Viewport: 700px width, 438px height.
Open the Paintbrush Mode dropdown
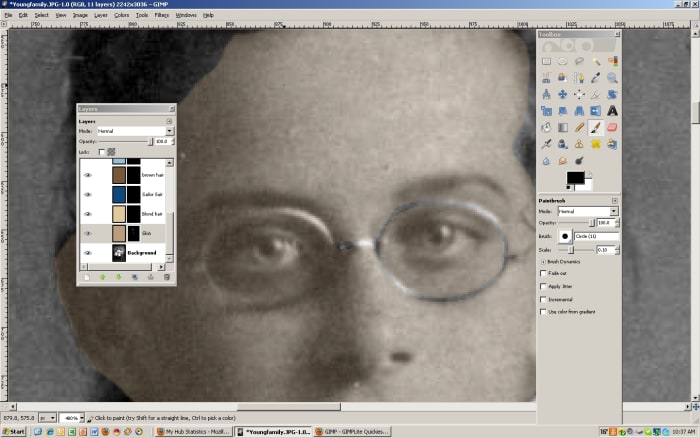pyautogui.click(x=588, y=211)
